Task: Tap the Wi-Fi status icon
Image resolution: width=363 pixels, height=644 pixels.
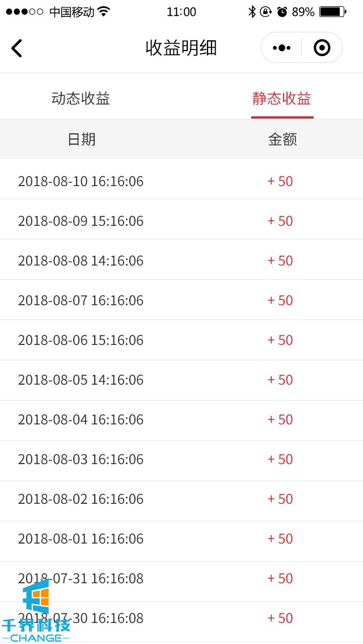Action: pos(104,11)
